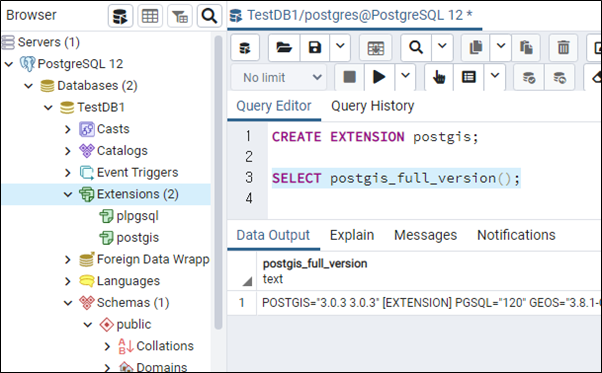Open the No limit rows dropdown
Screen dimensions: 602x373
(x=279, y=78)
